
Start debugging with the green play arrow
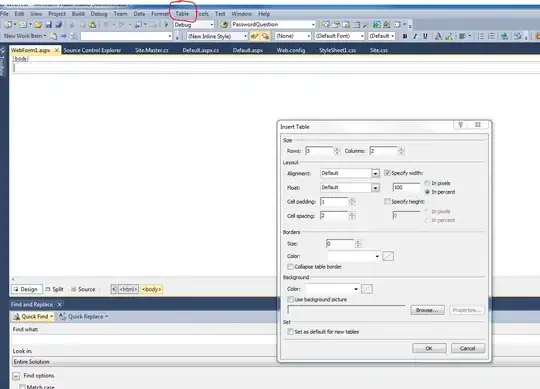pos(166,24)
